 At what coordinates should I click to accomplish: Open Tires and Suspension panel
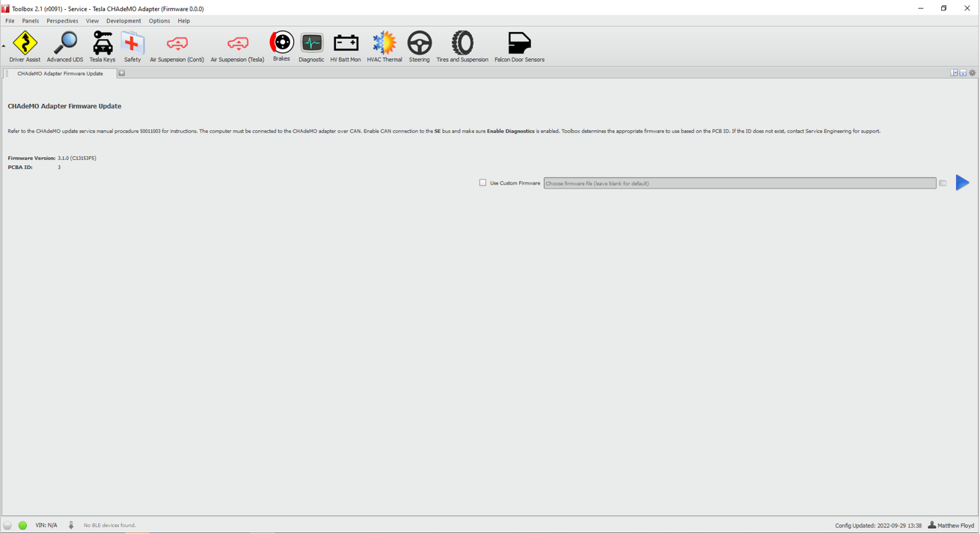coord(462,47)
